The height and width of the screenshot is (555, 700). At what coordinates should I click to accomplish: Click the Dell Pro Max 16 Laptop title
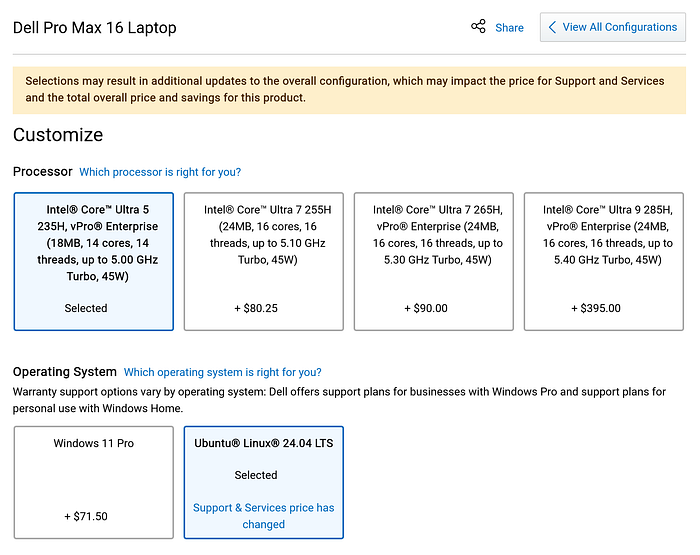coord(95,28)
